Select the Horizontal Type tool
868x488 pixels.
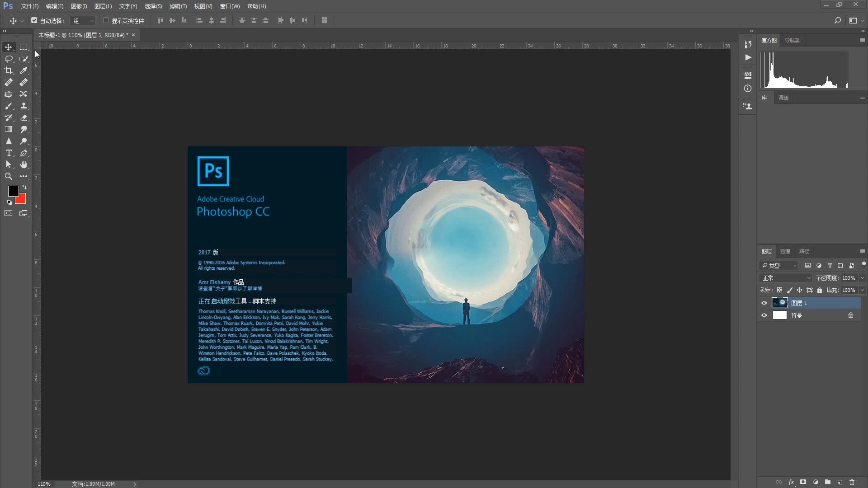[x=9, y=153]
